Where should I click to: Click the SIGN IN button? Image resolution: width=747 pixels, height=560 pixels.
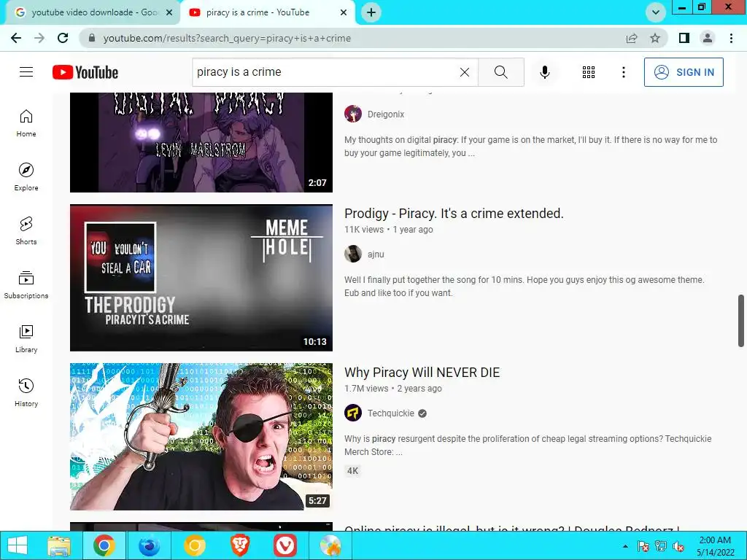[x=684, y=72]
